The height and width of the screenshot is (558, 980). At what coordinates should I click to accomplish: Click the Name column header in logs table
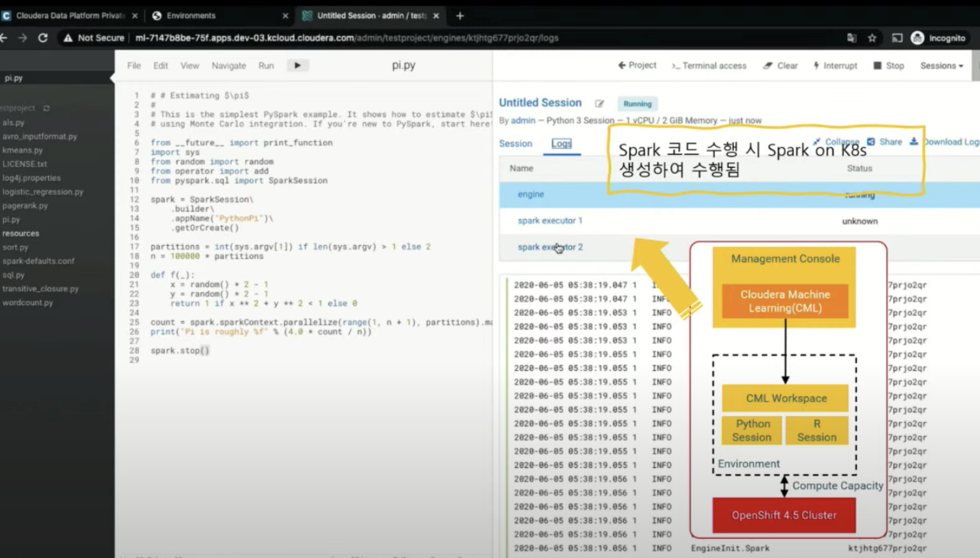click(522, 168)
